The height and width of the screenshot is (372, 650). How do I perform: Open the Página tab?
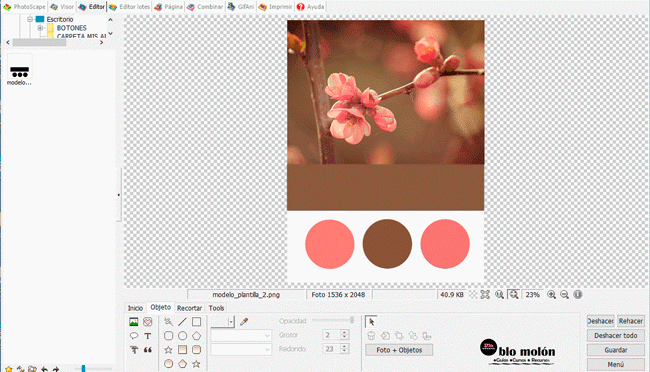coord(168,7)
